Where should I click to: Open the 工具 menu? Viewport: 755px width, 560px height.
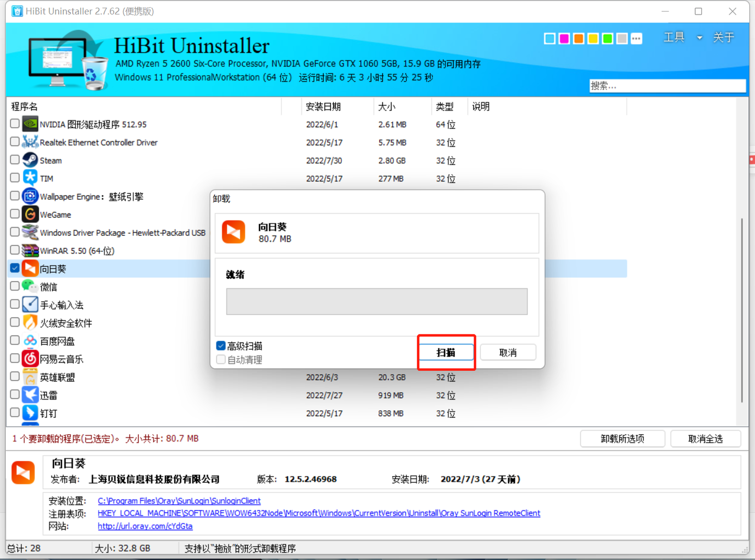click(x=674, y=37)
